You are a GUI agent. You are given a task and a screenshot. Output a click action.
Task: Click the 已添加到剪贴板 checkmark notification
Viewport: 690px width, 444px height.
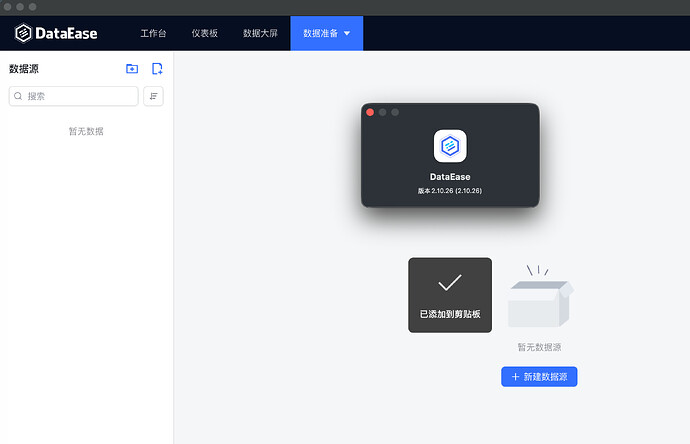point(450,295)
